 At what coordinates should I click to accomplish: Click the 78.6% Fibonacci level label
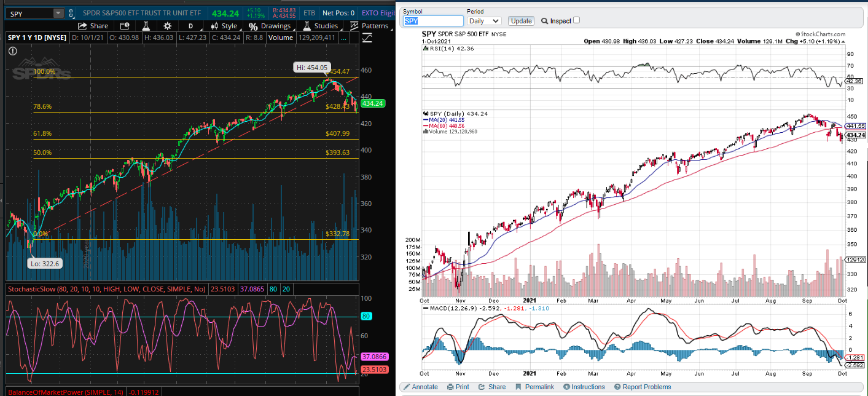click(42, 106)
